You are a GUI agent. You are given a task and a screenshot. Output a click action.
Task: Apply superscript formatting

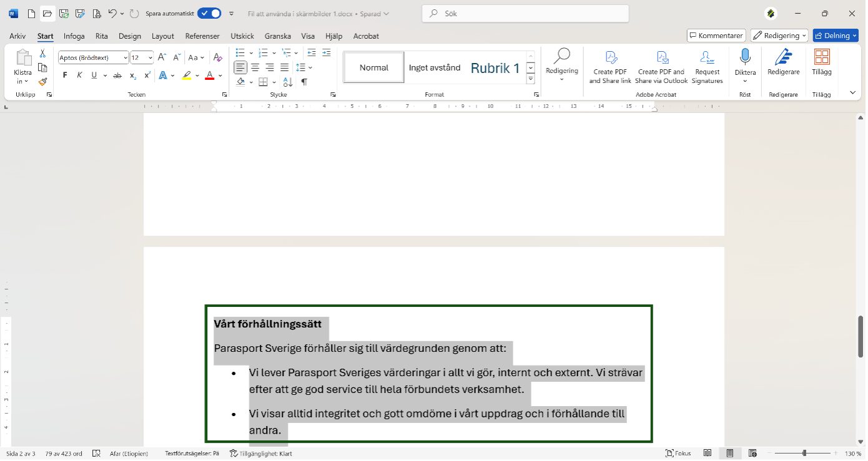147,75
